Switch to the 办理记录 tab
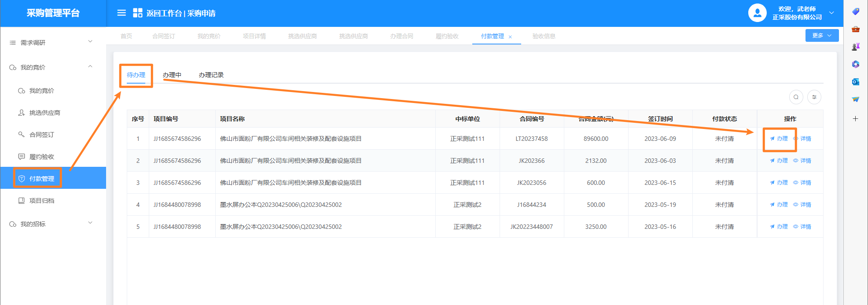Viewport: 868px width, 305px height. click(211, 75)
